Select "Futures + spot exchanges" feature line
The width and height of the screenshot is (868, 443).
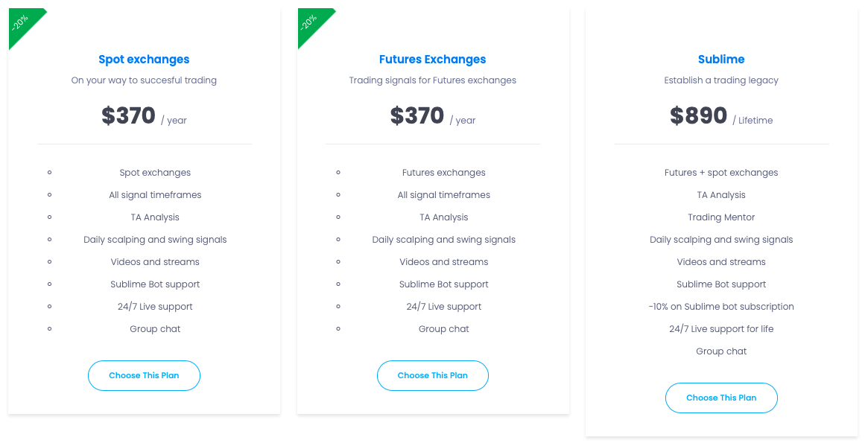pyautogui.click(x=721, y=173)
